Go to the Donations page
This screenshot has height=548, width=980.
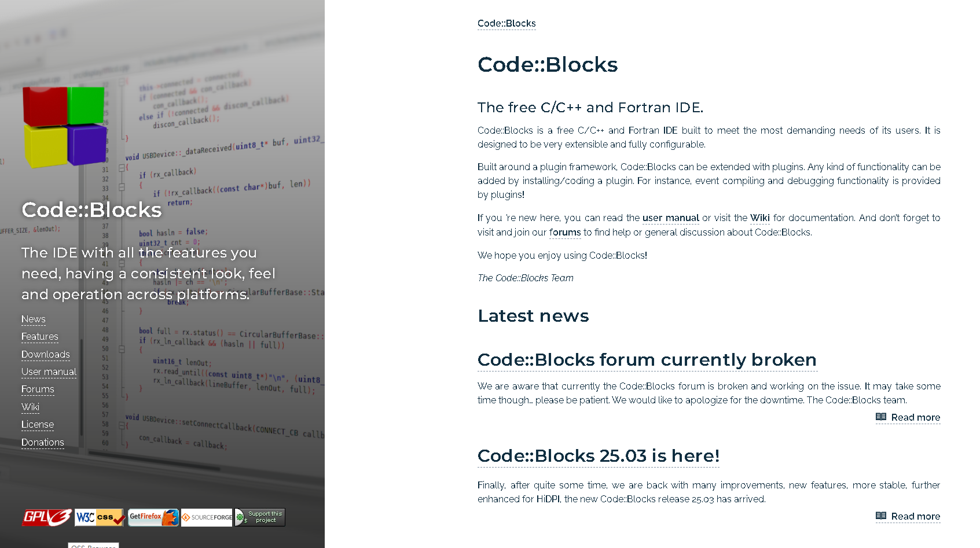point(43,443)
